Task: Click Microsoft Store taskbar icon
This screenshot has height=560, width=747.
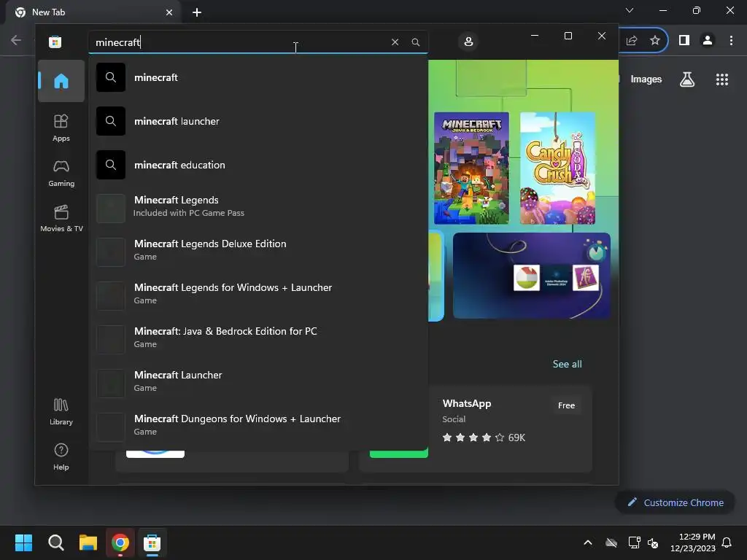Action: click(x=152, y=542)
